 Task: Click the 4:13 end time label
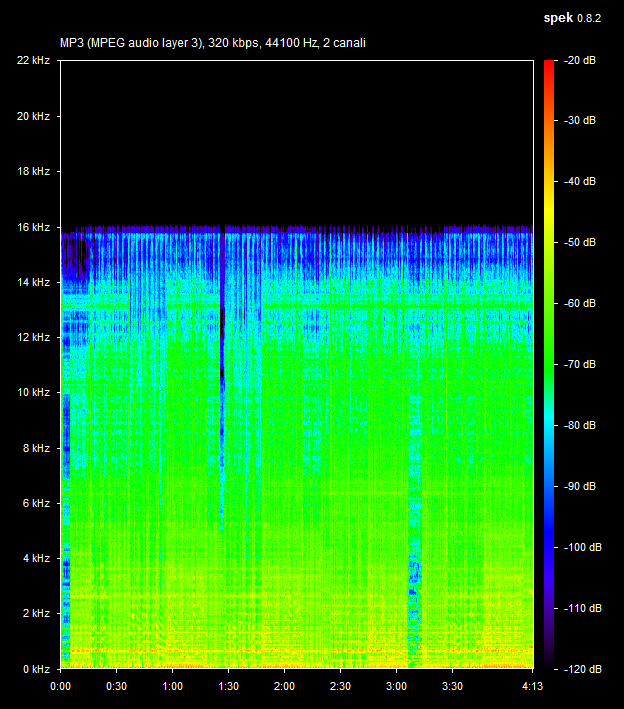coord(533,686)
